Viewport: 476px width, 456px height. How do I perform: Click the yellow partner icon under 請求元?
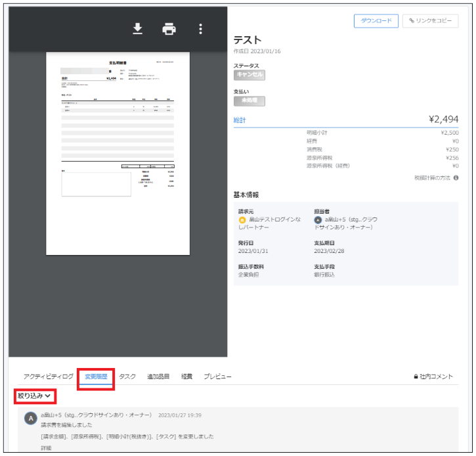pos(242,220)
